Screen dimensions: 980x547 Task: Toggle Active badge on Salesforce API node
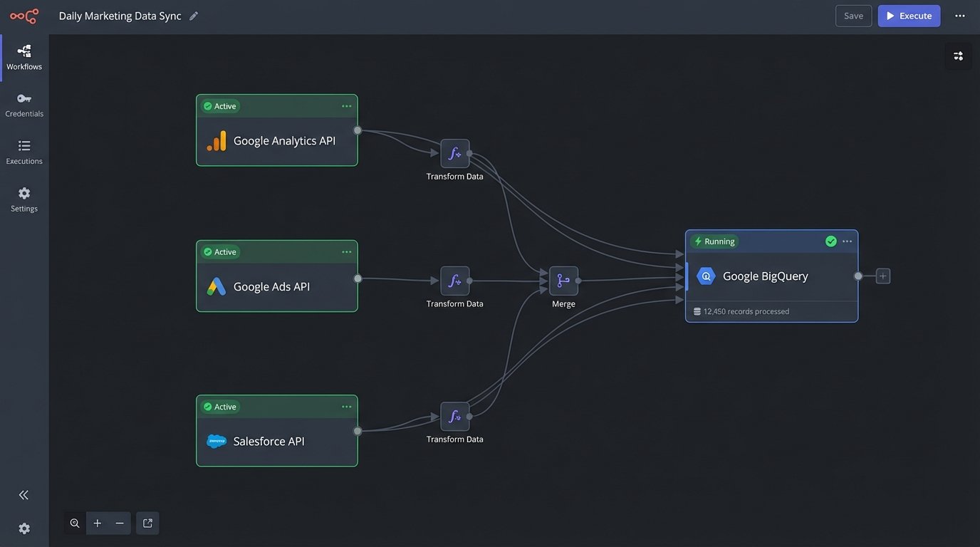(x=221, y=406)
